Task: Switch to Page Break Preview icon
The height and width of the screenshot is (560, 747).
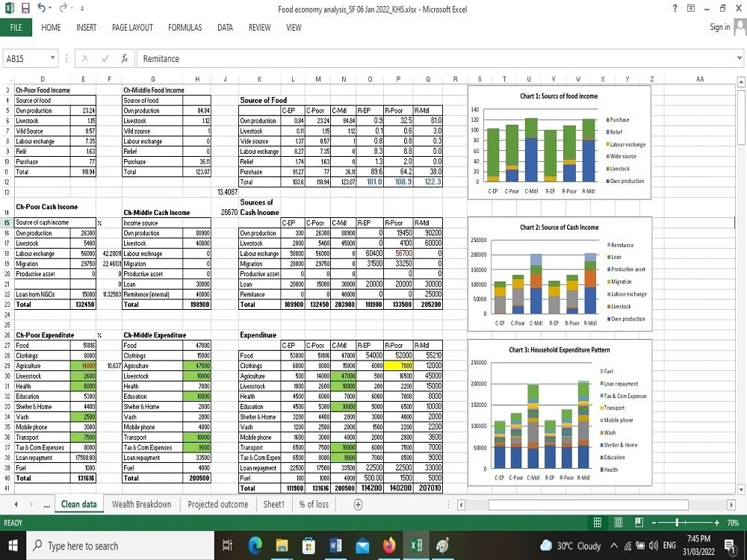Action: point(639,523)
